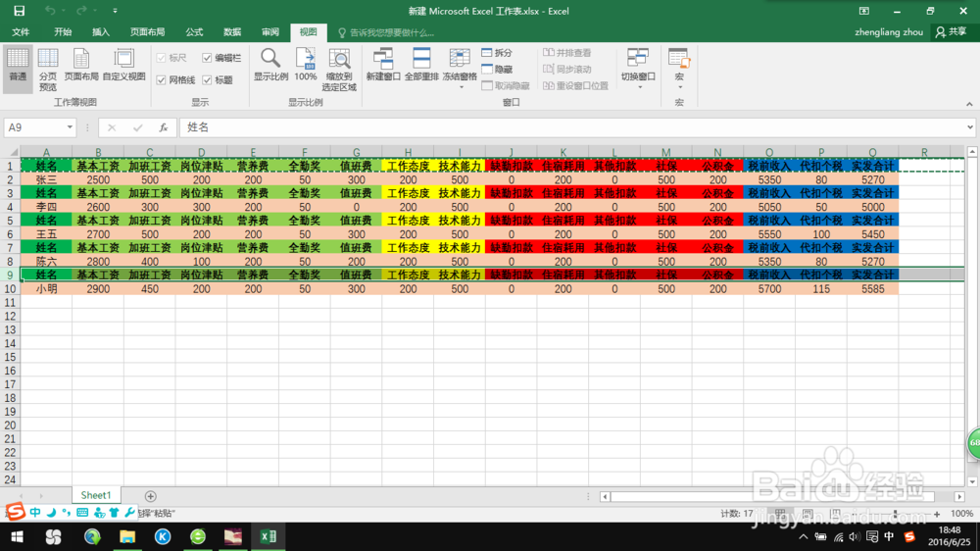Click cell with value 5585
Viewport: 980px width, 551px height.
pyautogui.click(x=872, y=289)
